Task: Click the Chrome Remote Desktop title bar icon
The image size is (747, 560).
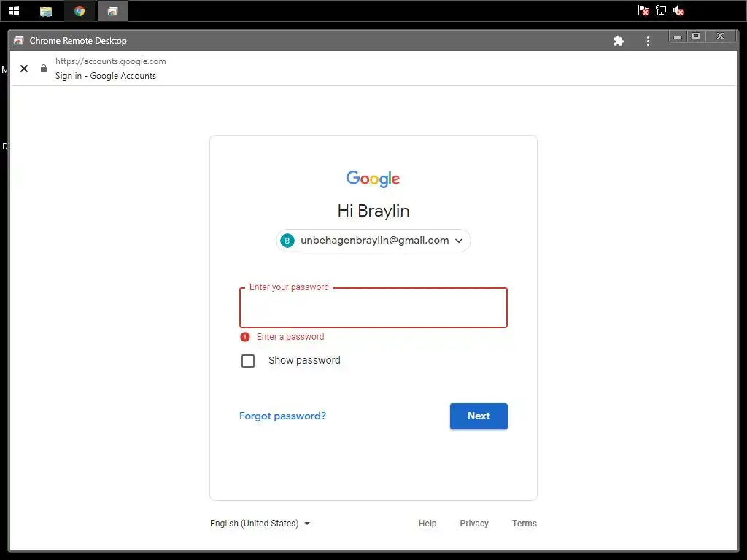Action: [x=18, y=41]
